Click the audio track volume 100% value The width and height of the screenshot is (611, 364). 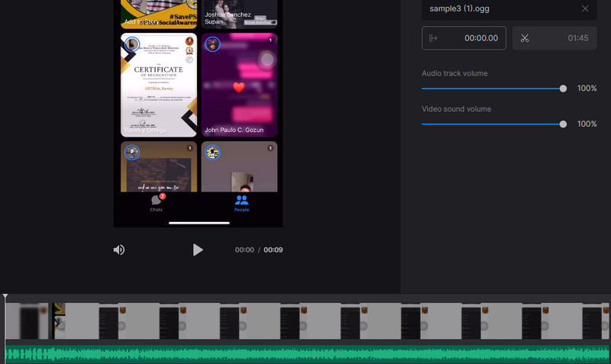pos(587,89)
